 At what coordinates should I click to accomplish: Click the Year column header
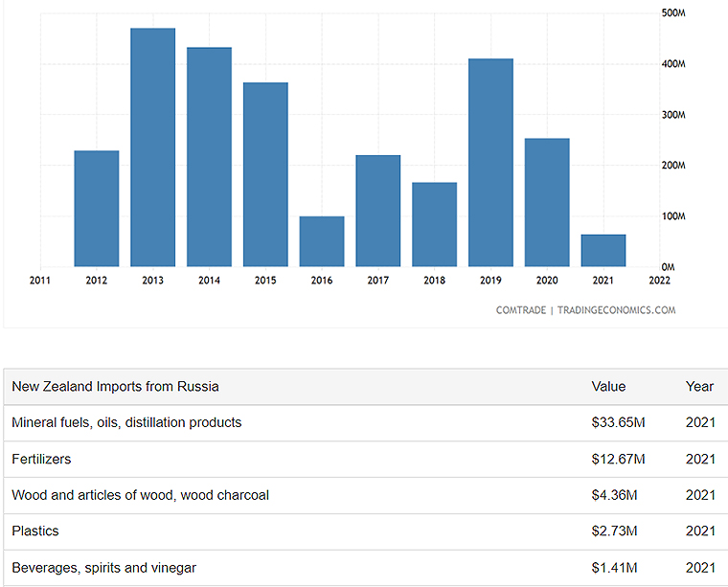699,387
